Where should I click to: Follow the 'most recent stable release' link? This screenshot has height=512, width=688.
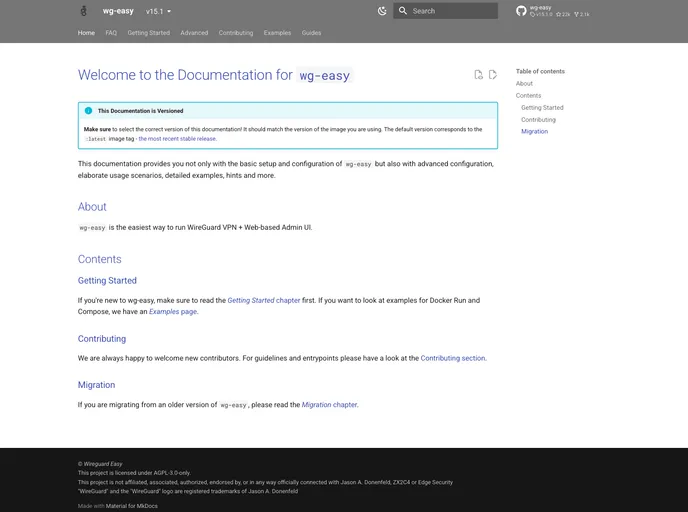click(177, 139)
